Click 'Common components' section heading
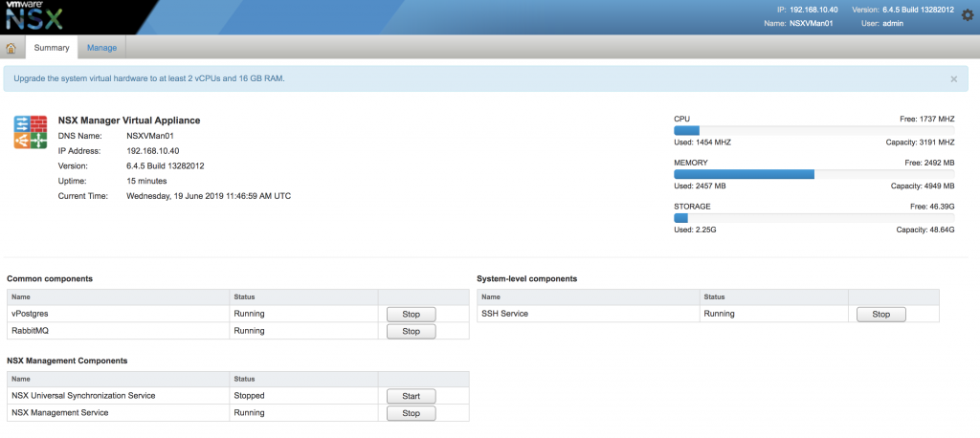The image size is (980, 438). (50, 278)
